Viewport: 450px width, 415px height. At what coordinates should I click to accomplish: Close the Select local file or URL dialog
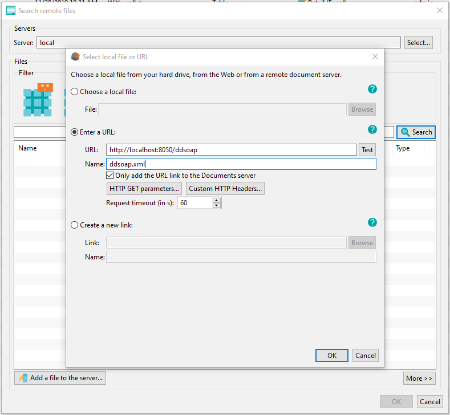375,57
